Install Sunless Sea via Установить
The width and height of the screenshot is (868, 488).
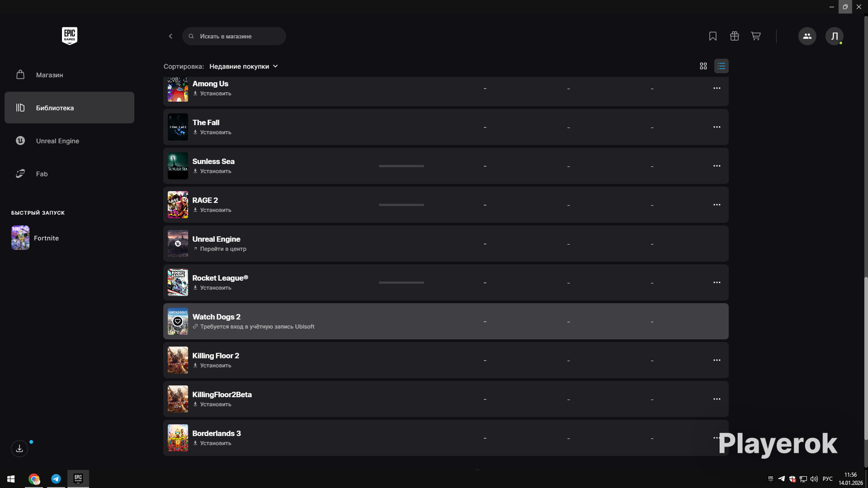pos(212,171)
